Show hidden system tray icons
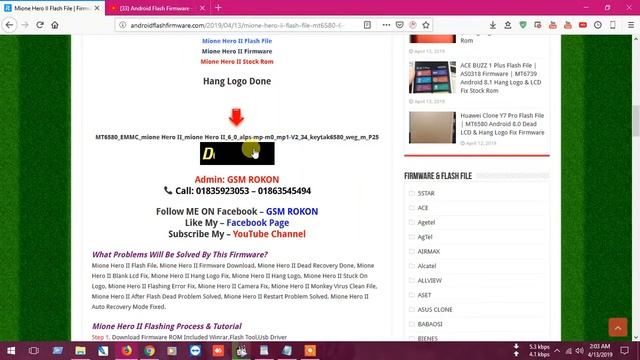This screenshot has height=360, width=640. click(x=557, y=351)
